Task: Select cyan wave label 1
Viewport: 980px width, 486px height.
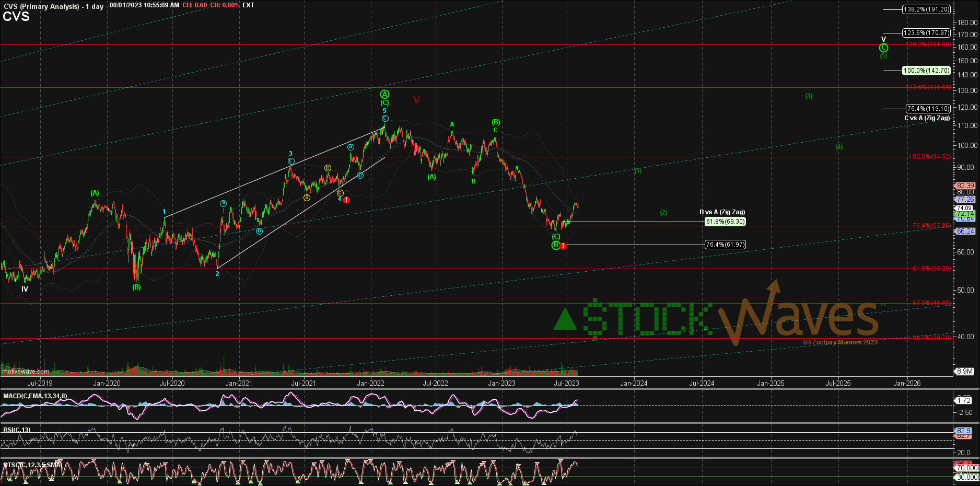Action: (x=164, y=212)
